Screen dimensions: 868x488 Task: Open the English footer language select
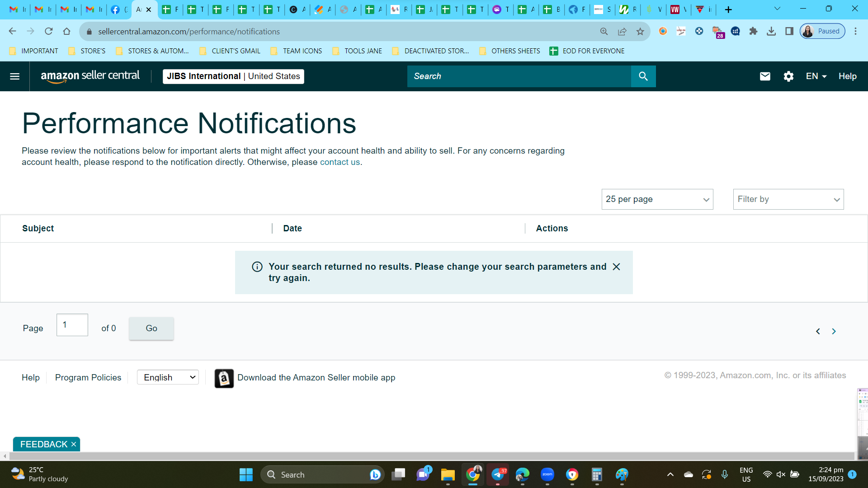(168, 377)
